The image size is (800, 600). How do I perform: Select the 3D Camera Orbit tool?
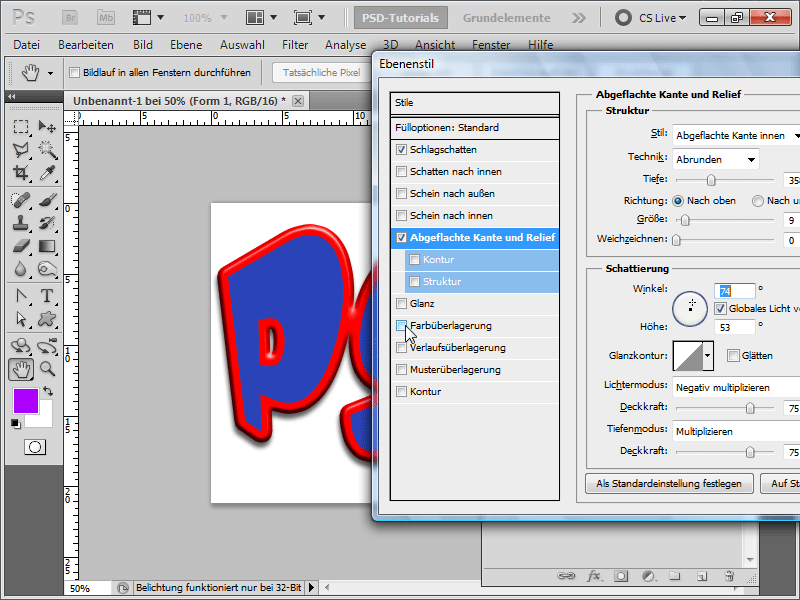click(47, 346)
